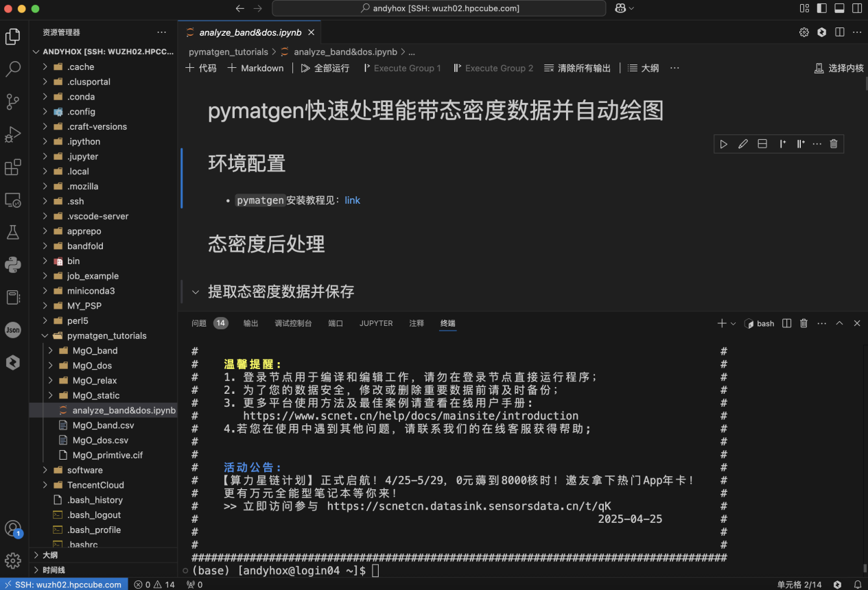Screen dimensions: 868x590
Task: Kill the bash terminal with trash icon
Action: pyautogui.click(x=804, y=322)
